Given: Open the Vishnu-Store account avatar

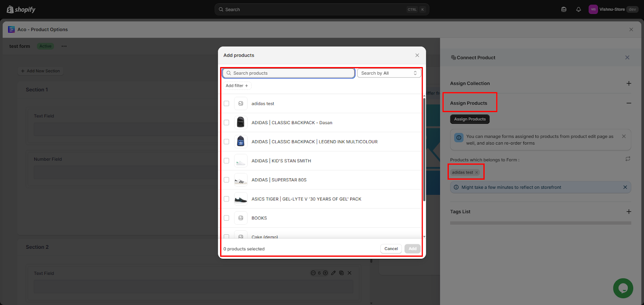Looking at the screenshot, I should (593, 10).
